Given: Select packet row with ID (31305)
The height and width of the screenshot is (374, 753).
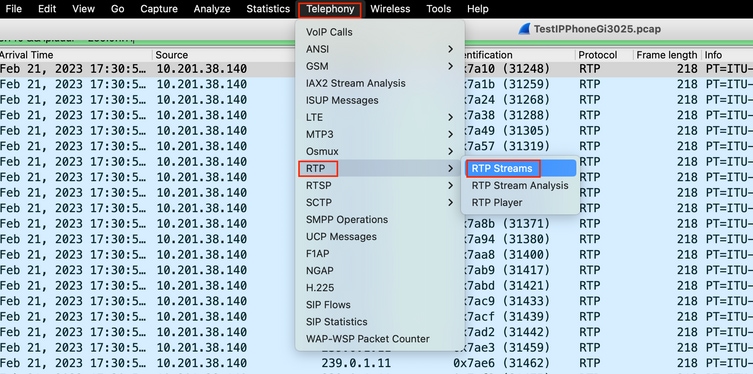Looking at the screenshot, I should pos(376,131).
